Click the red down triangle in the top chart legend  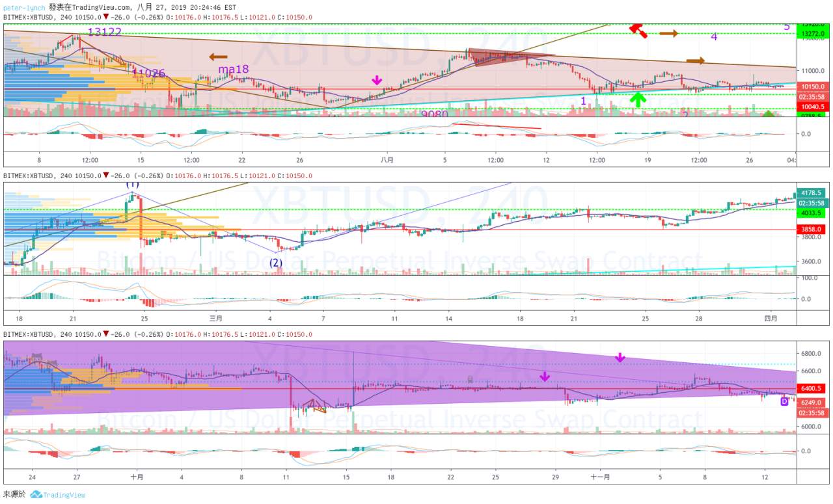tap(107, 18)
